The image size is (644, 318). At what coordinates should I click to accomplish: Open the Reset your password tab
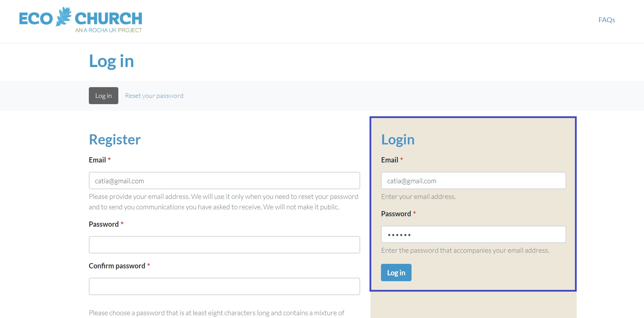(154, 96)
